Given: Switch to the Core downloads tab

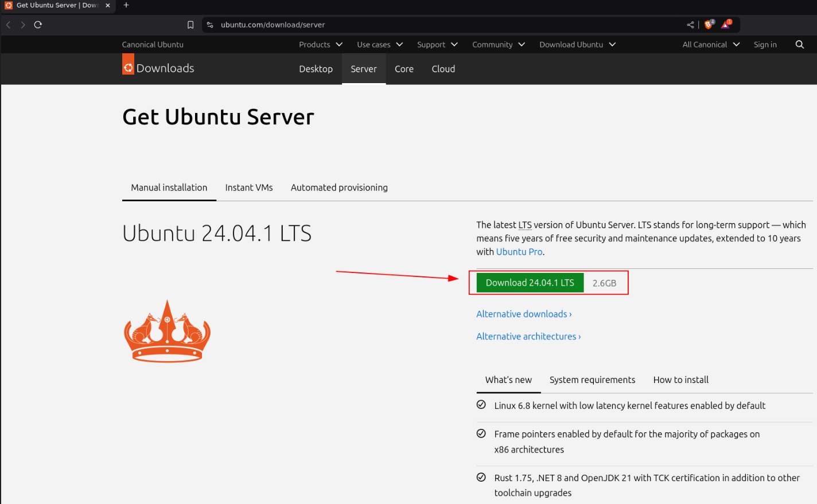Looking at the screenshot, I should coord(404,69).
